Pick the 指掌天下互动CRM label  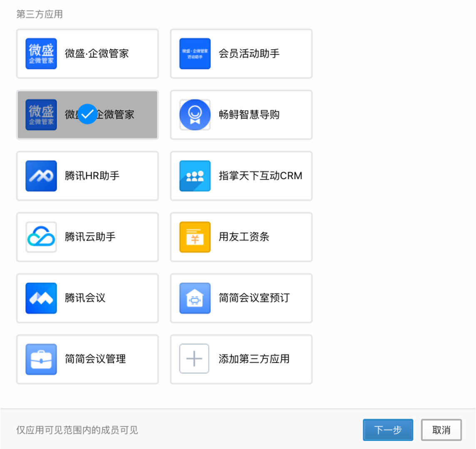click(260, 176)
